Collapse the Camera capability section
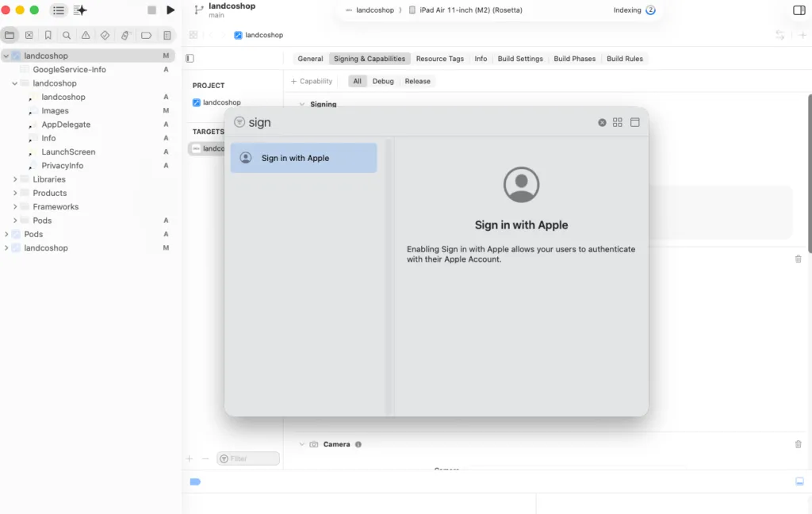Viewport: 812px width, 514px height. click(x=301, y=444)
